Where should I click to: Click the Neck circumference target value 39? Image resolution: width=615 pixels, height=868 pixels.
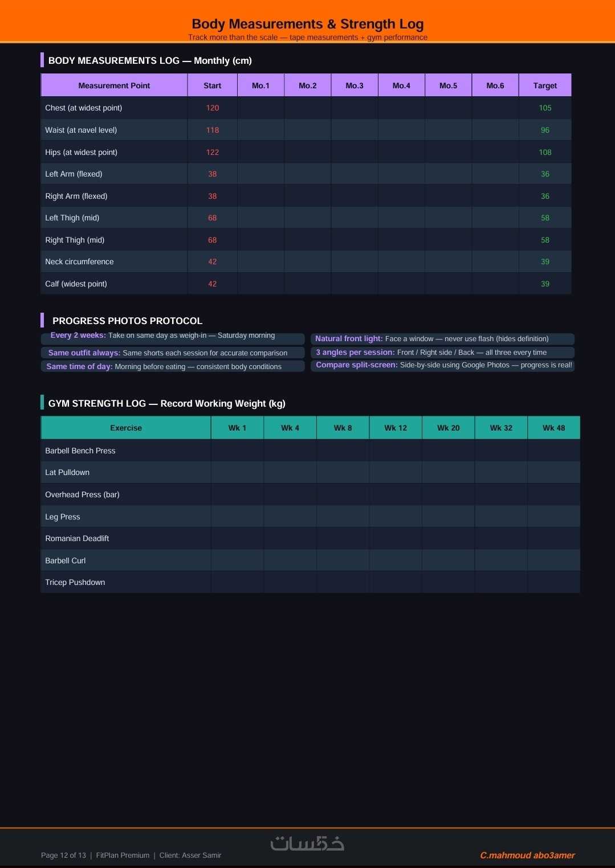pos(545,261)
